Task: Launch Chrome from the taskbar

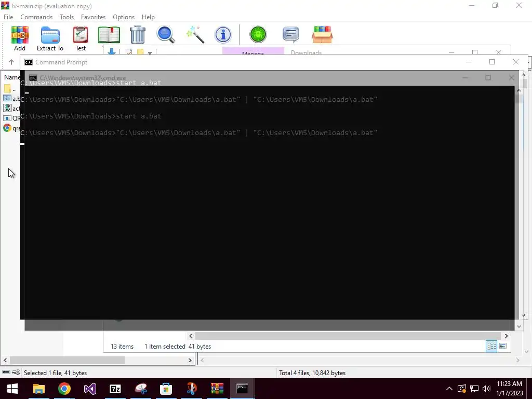Action: [64, 389]
